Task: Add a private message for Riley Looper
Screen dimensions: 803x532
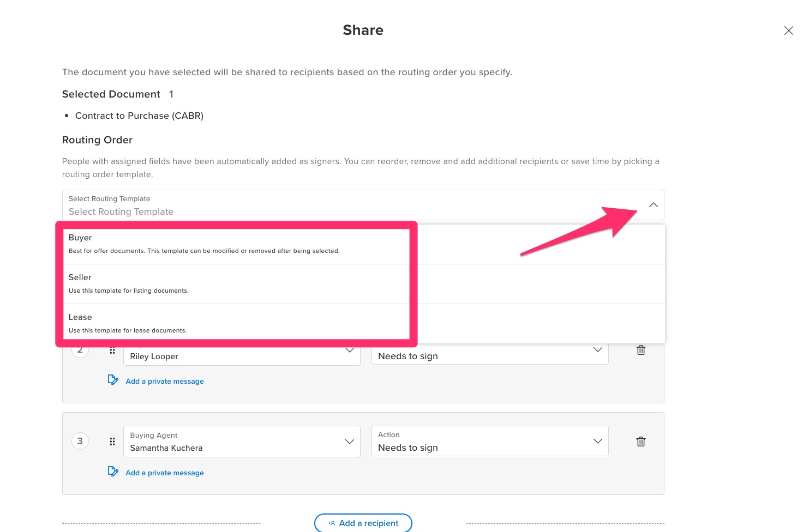Action: 164,381
